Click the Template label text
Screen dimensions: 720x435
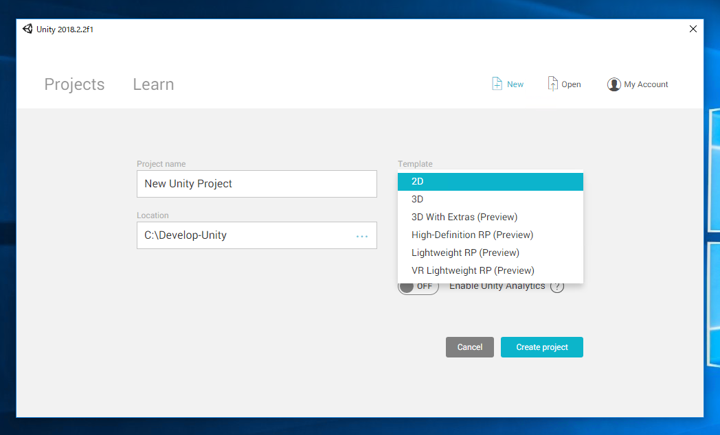[415, 164]
